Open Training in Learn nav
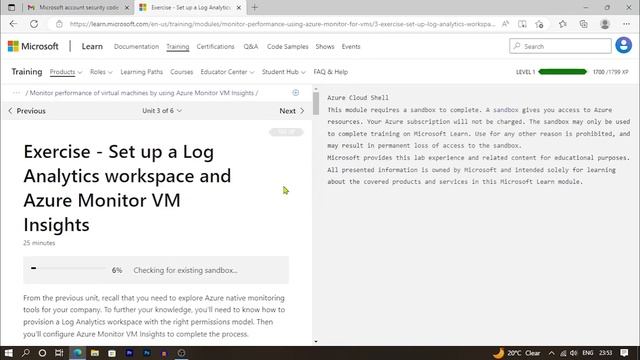 pyautogui.click(x=178, y=47)
